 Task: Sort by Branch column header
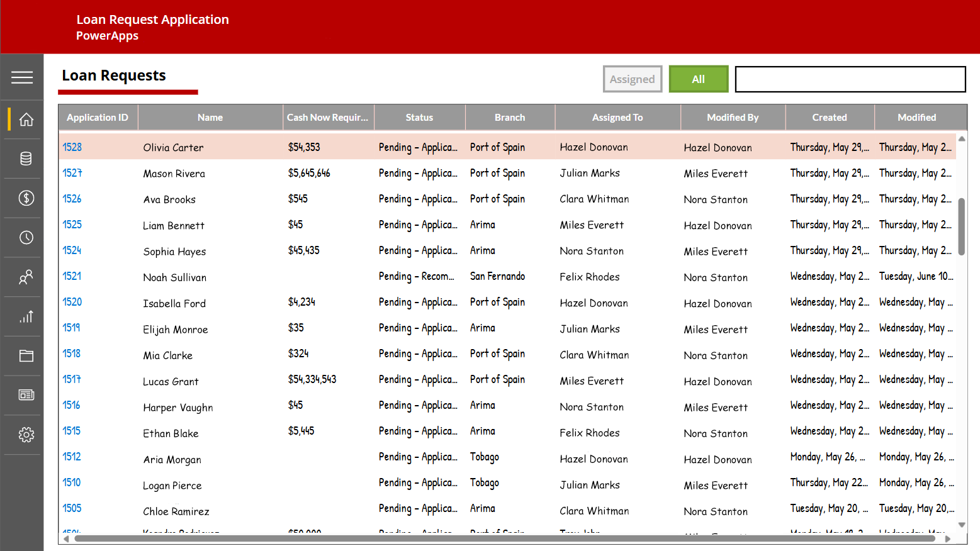(x=510, y=118)
